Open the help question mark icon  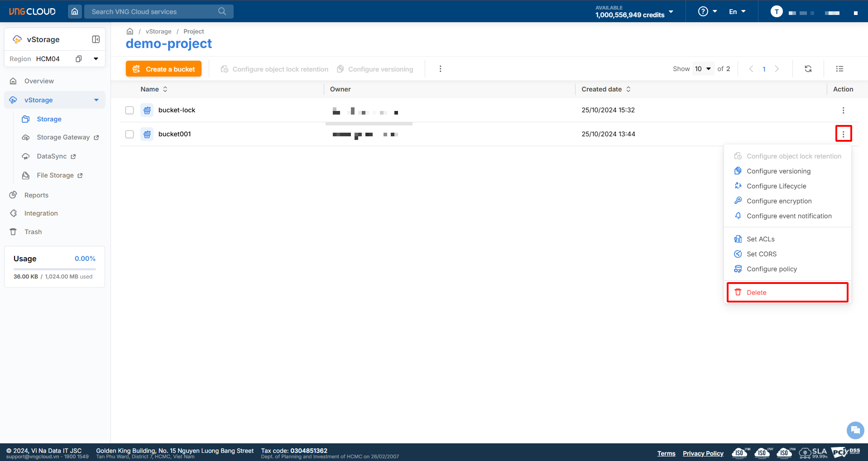coord(703,11)
